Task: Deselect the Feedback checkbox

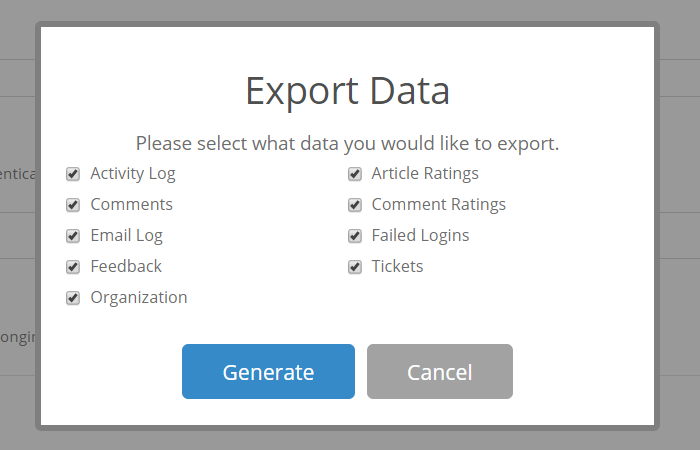Action: coord(73,267)
